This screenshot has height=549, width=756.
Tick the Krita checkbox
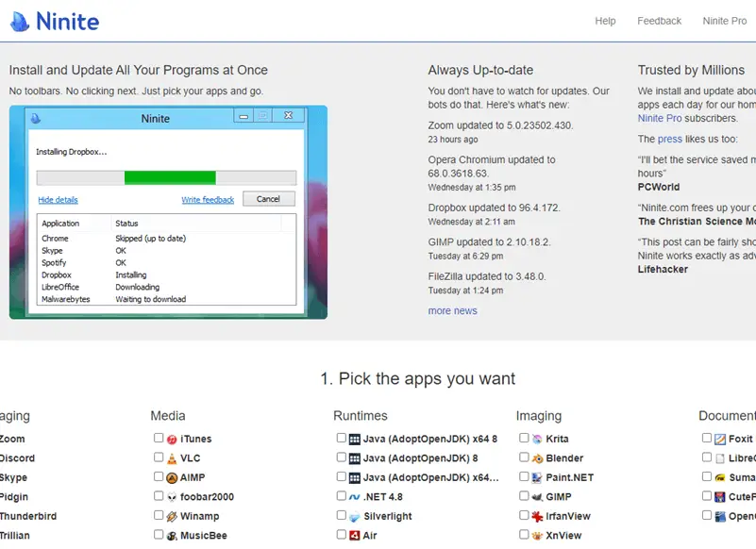tap(524, 438)
